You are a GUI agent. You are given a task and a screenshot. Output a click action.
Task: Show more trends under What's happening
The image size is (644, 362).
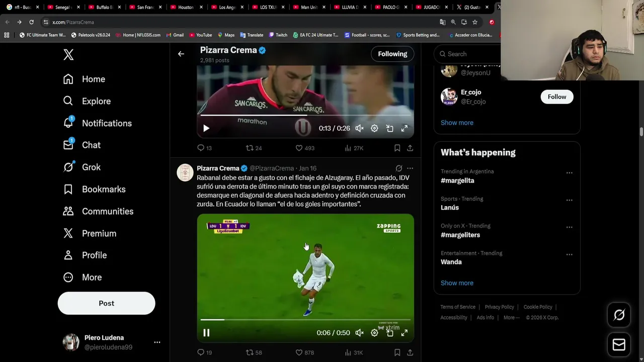click(457, 283)
